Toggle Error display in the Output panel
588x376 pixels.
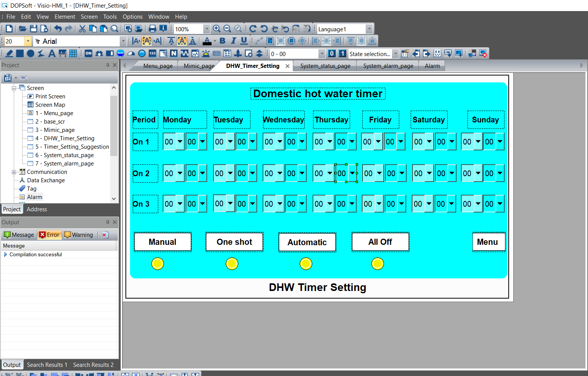click(x=49, y=235)
